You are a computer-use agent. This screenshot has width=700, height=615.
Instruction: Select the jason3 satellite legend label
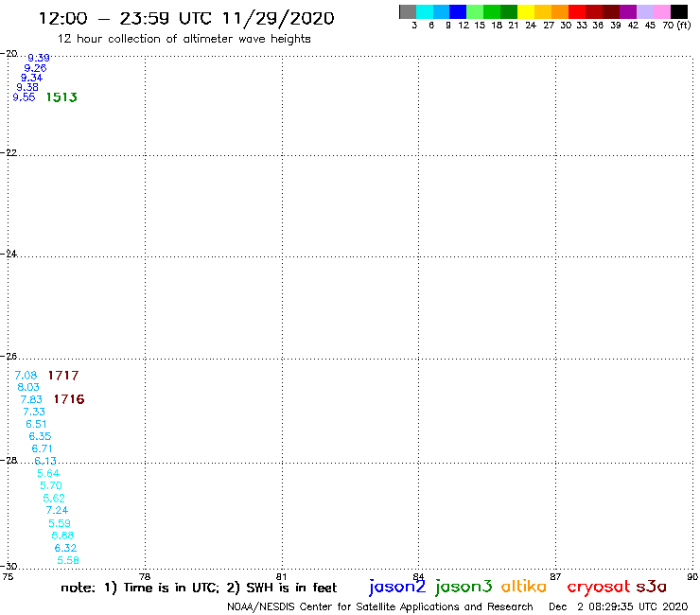point(464,587)
